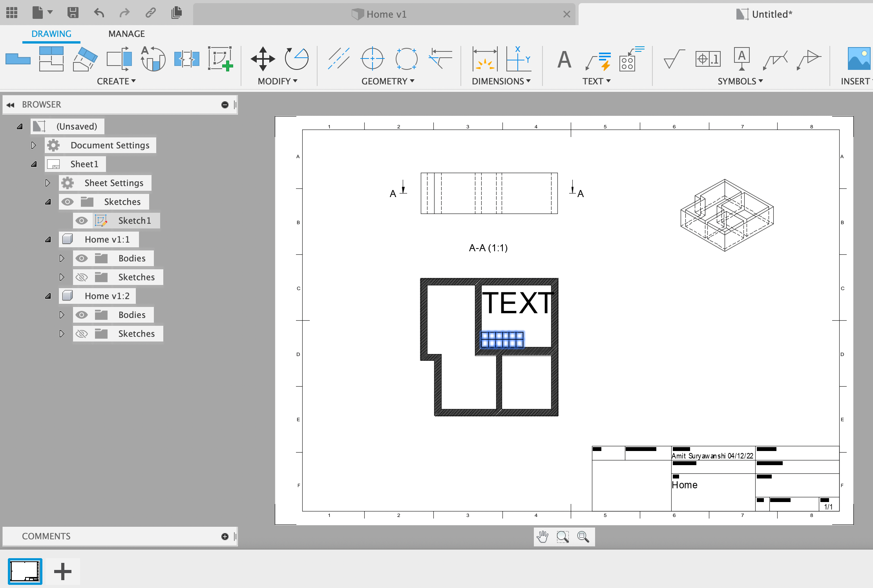
Task: Select the Move tool
Action: point(263,59)
